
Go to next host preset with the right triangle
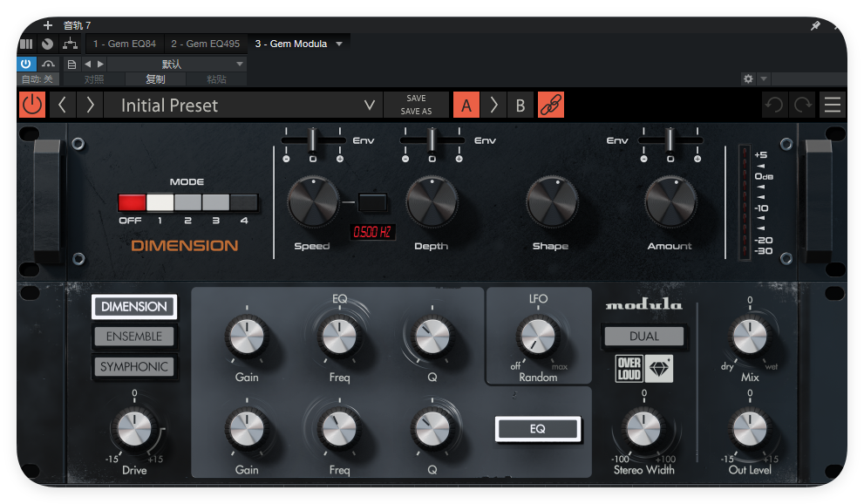[100, 64]
